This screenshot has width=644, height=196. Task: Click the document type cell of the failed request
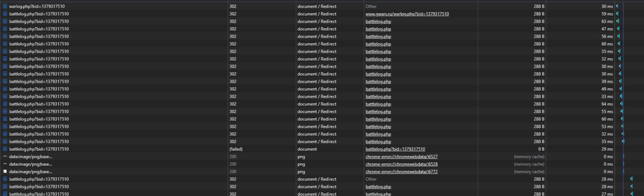[307, 149]
